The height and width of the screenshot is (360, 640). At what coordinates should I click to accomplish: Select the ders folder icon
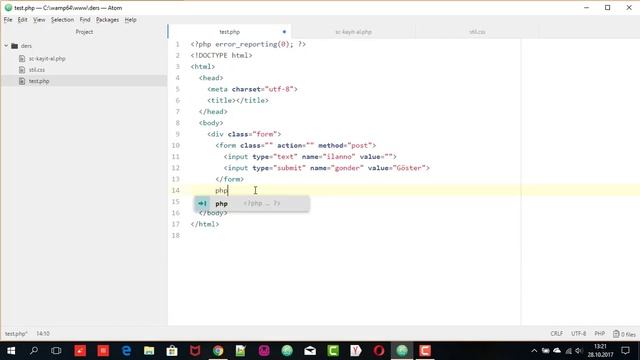point(15,46)
